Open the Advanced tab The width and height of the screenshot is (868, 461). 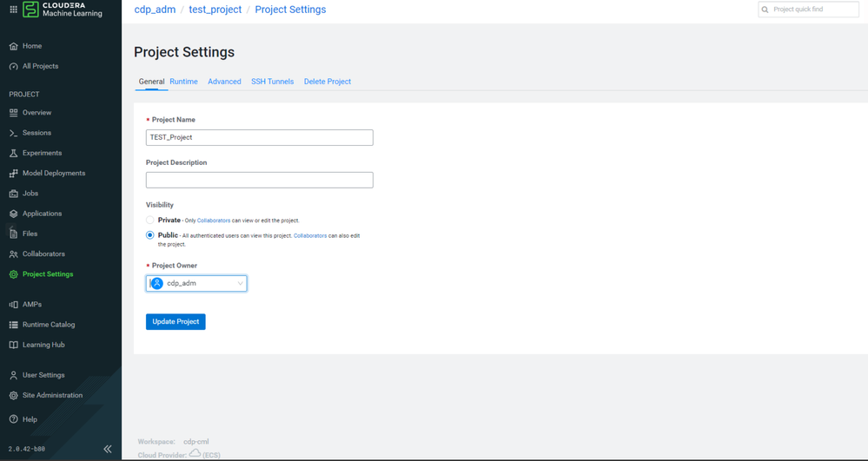[x=224, y=82]
